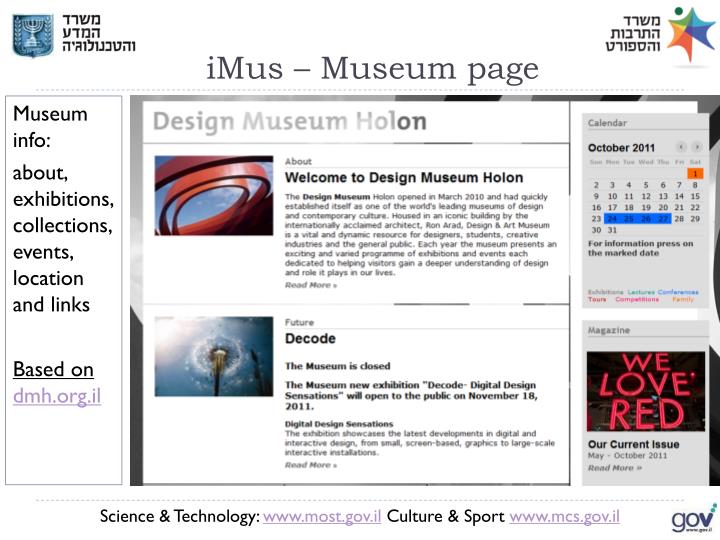Open the red ribbon museum building thumbnail
This screenshot has height=540, width=720.
click(x=214, y=196)
